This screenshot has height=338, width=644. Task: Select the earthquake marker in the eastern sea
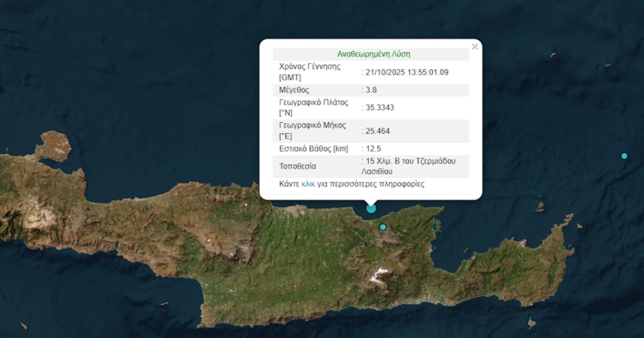tap(624, 156)
